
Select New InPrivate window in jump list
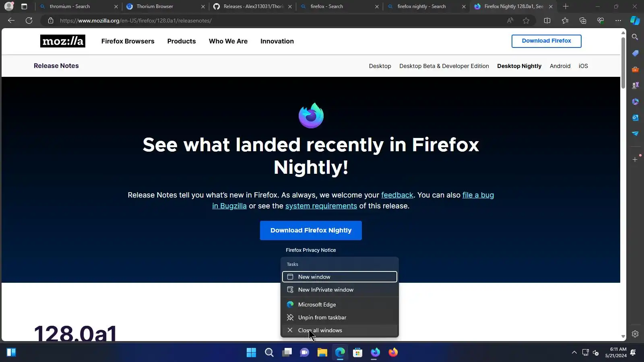tap(340, 290)
